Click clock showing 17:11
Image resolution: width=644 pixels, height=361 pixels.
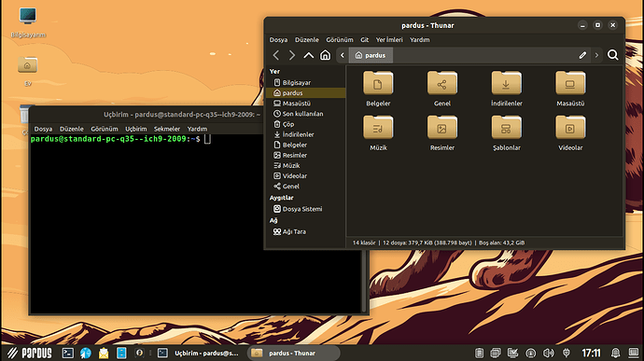(591, 353)
